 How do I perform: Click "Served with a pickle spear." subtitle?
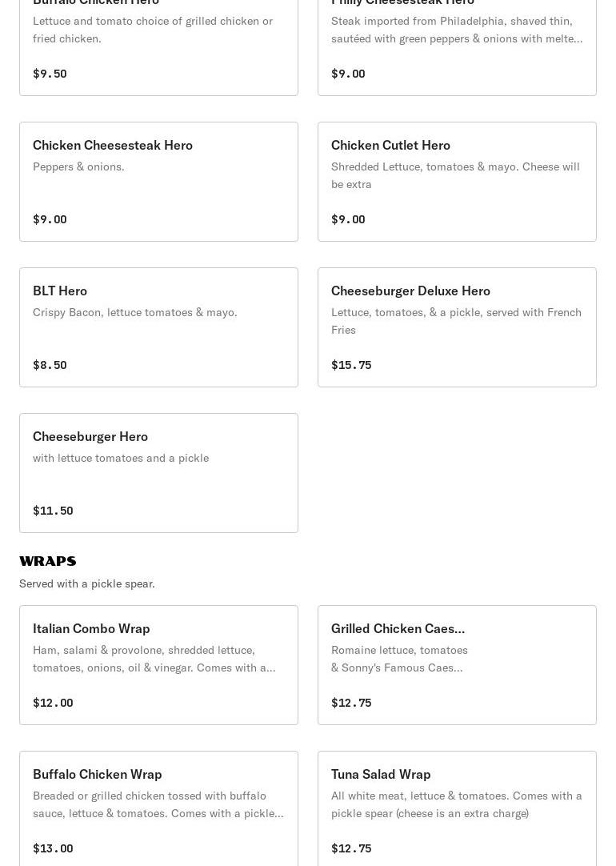(x=87, y=583)
